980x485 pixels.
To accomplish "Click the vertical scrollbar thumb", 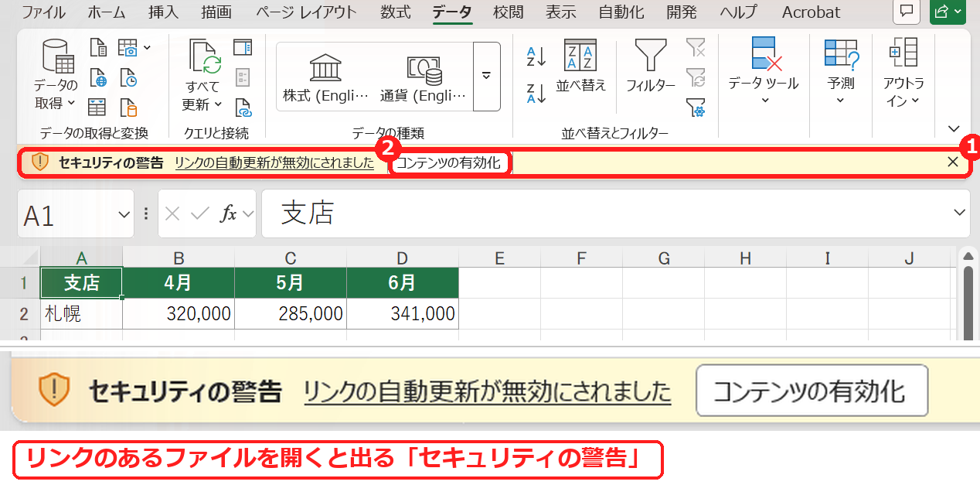I will (967, 302).
